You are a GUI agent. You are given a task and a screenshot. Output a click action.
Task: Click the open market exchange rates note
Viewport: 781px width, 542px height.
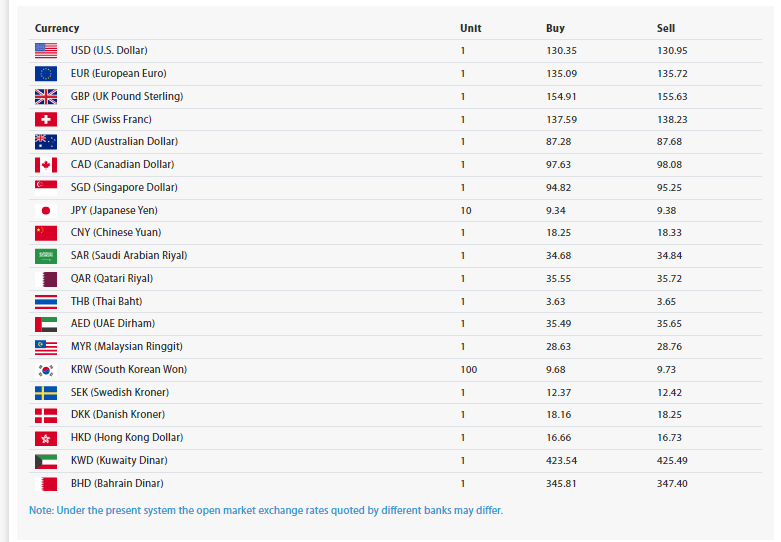[266, 510]
